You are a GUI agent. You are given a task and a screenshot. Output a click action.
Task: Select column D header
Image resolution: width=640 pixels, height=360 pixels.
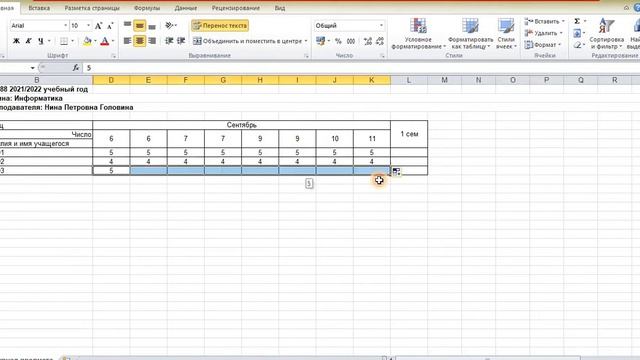coord(111,80)
